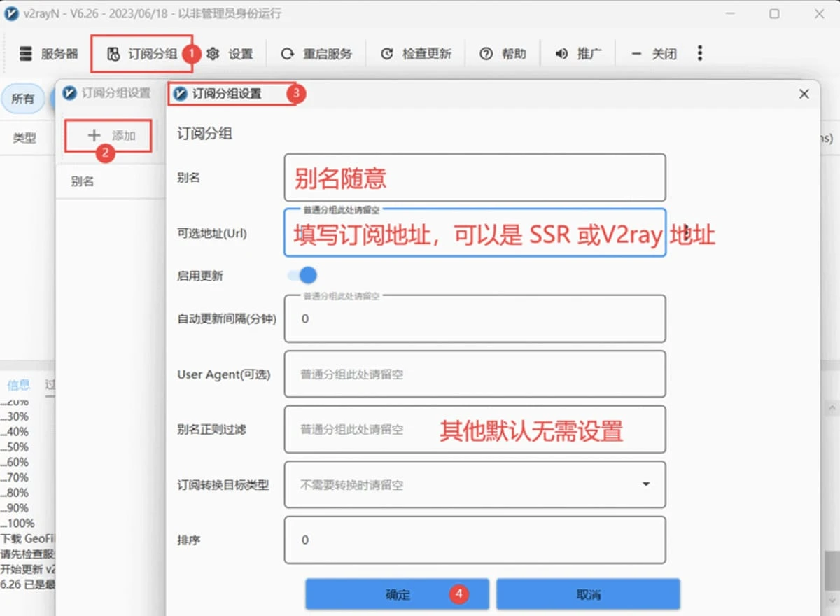Open the 订阅分组 toolbar menu
The width and height of the screenshot is (840, 616).
(142, 54)
